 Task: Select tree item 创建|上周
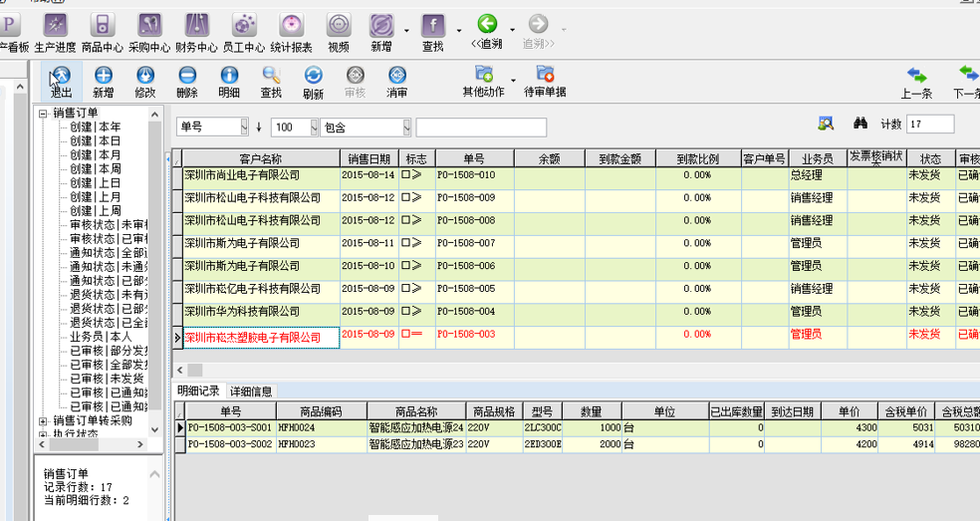click(95, 211)
